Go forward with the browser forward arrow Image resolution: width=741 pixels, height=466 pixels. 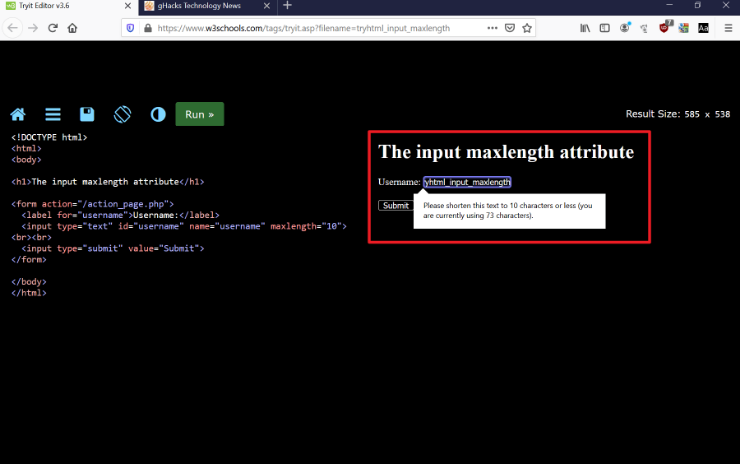pos(33,28)
